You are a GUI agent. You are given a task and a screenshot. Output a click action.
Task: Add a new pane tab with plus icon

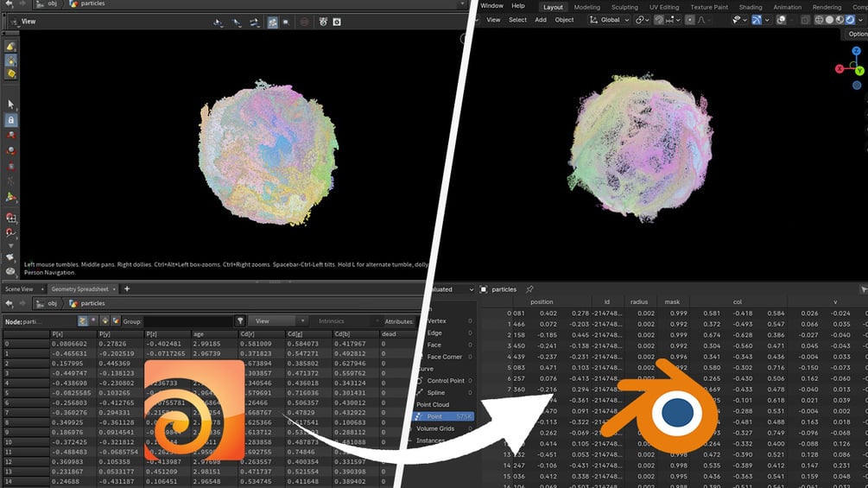pos(127,288)
